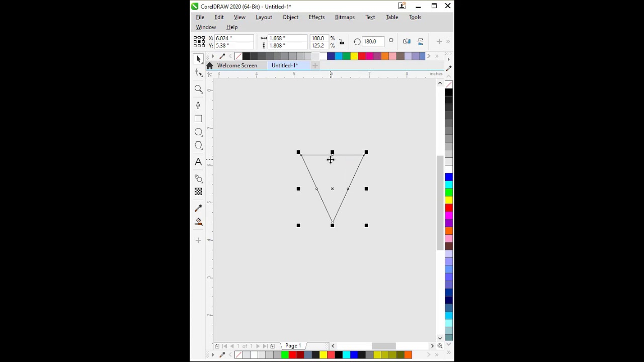Click the add page icon before navigation
The image size is (644, 362).
coord(217,346)
